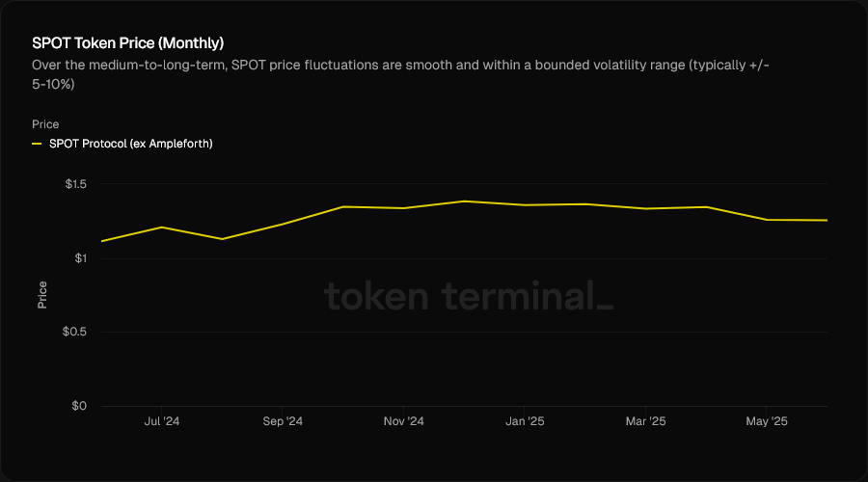The width and height of the screenshot is (868, 482).
Task: Click the Mar '25 x-axis label
Action: click(645, 421)
